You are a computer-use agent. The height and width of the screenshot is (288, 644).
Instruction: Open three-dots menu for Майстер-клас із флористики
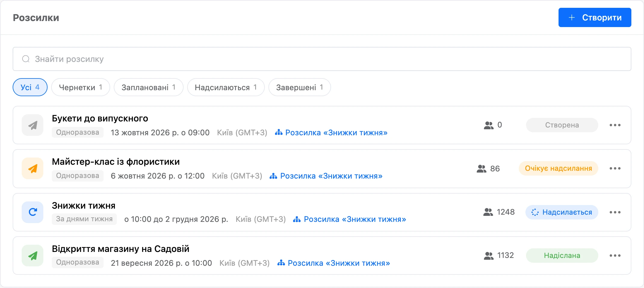click(x=615, y=168)
